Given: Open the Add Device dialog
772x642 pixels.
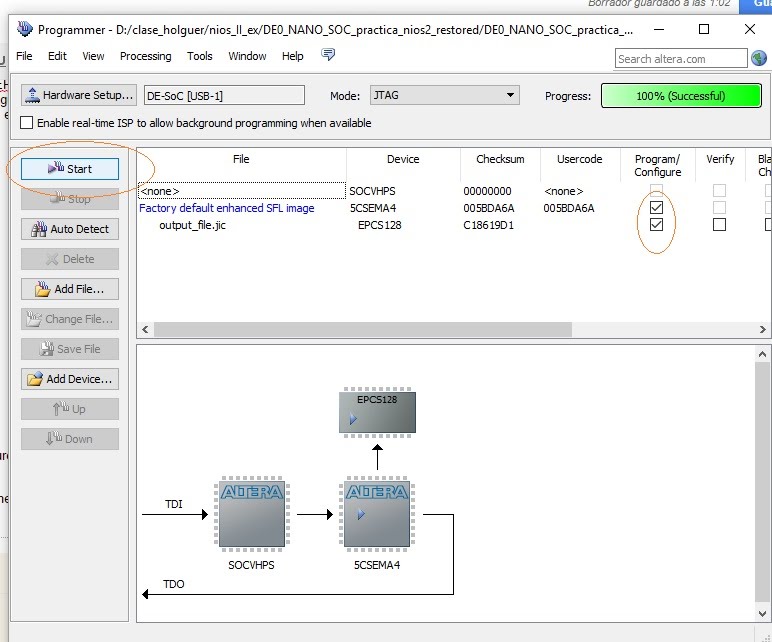Looking at the screenshot, I should coord(69,379).
